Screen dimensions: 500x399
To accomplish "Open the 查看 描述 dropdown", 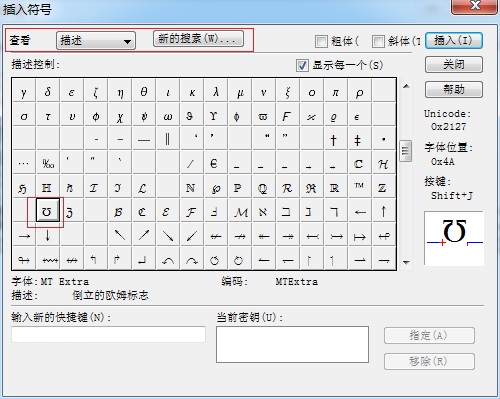I will click(x=96, y=41).
